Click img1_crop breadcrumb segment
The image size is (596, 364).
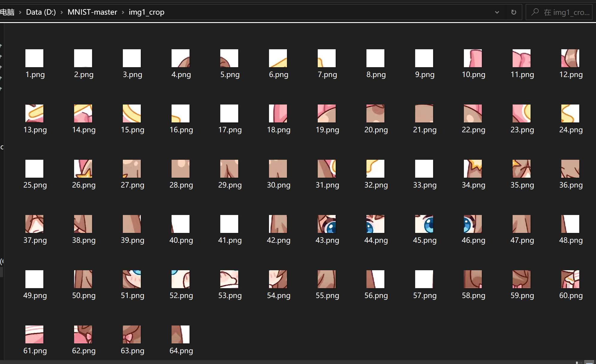tap(146, 12)
